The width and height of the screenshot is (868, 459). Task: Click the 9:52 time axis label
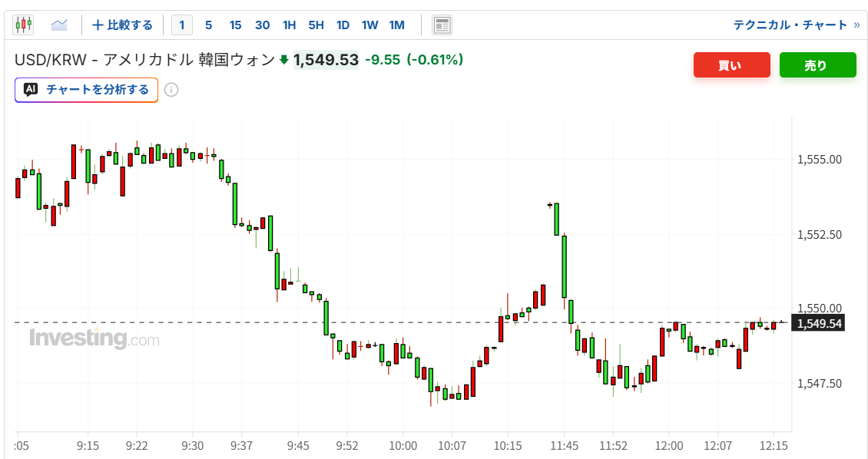[347, 446]
